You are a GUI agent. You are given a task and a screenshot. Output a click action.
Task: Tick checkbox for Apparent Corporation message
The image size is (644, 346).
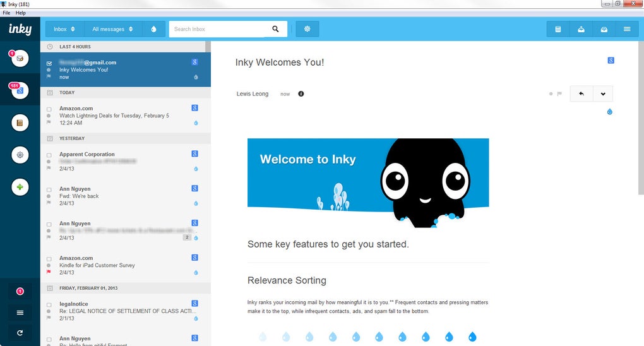pos(49,155)
